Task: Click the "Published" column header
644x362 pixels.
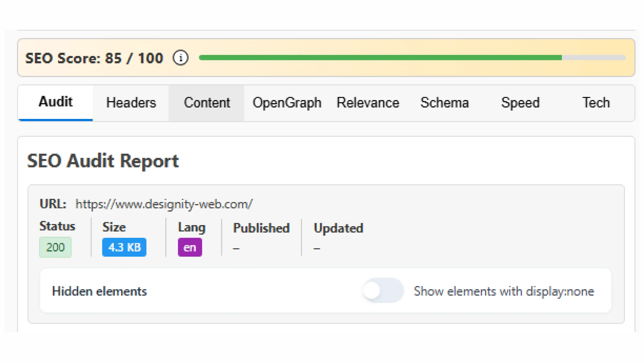Action: [261, 228]
